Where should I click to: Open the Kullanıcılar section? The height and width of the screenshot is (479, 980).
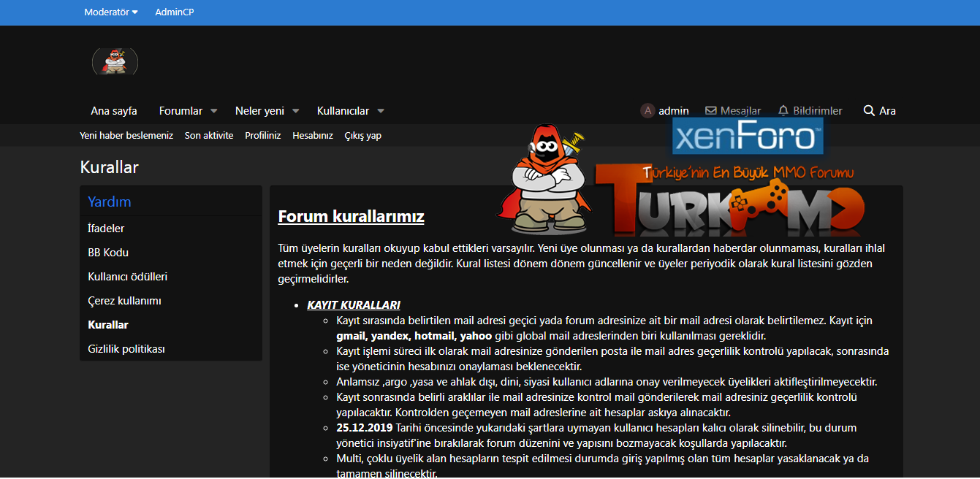click(x=343, y=111)
